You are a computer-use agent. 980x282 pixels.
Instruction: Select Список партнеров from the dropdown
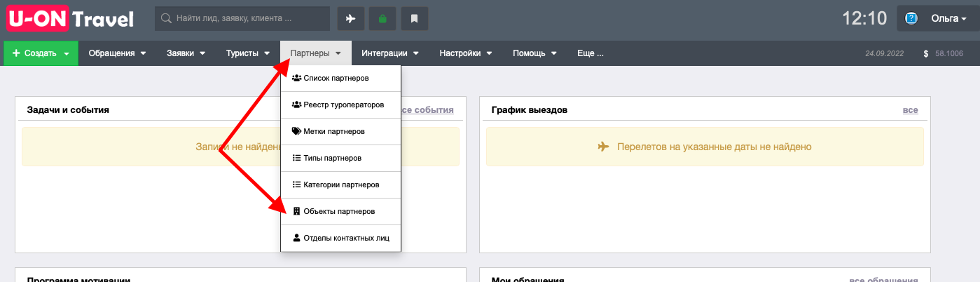coord(340,78)
